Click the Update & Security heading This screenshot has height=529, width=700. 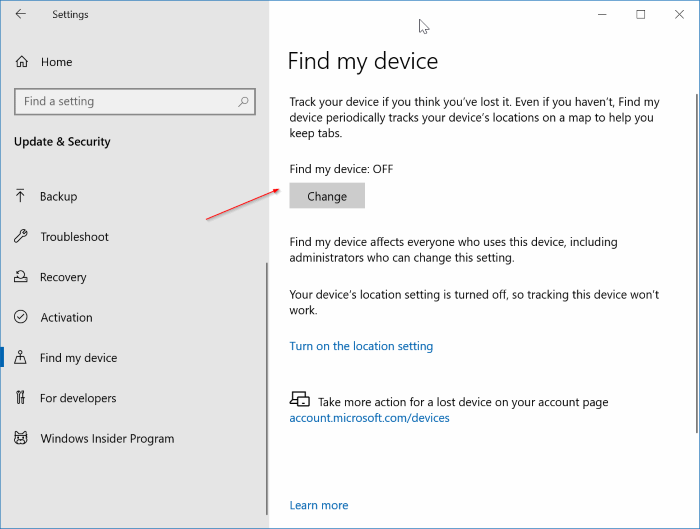point(62,142)
